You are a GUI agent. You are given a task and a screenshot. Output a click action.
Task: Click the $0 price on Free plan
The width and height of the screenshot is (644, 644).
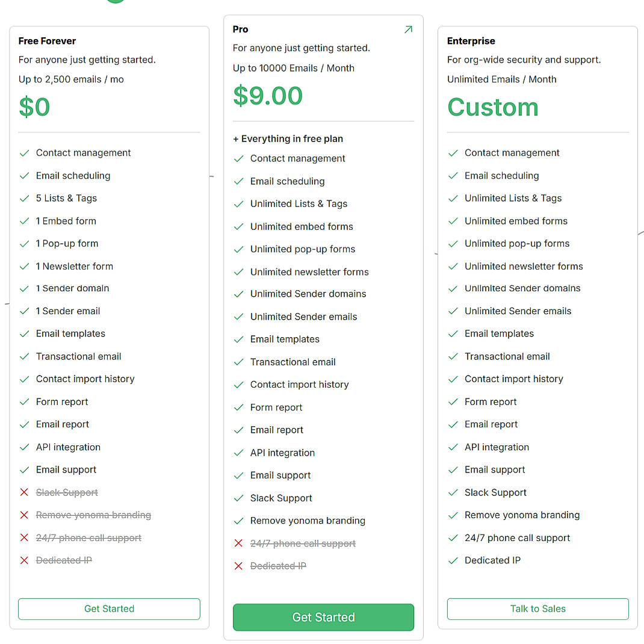[x=34, y=107]
